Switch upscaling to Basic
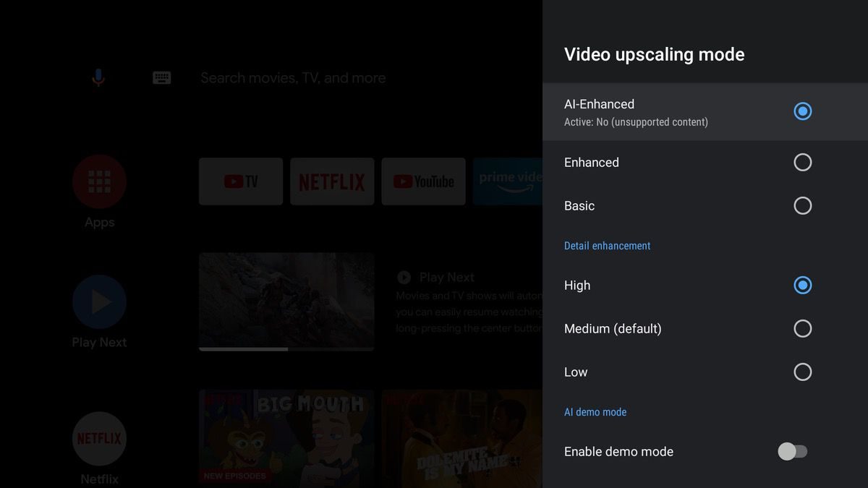This screenshot has height=488, width=868. tap(802, 205)
